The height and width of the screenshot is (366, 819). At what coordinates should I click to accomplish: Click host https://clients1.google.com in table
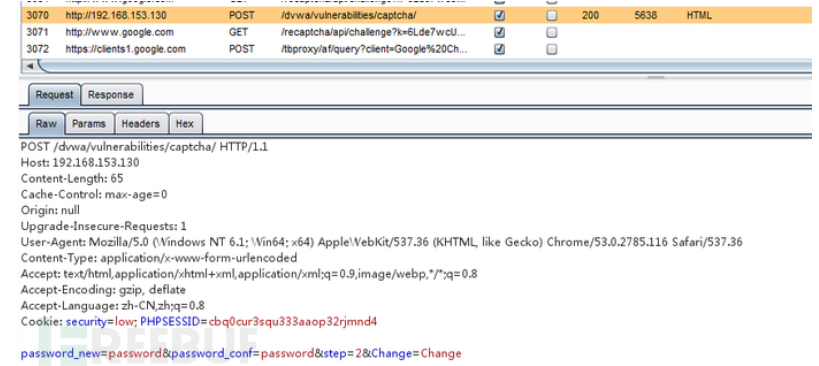(x=125, y=49)
